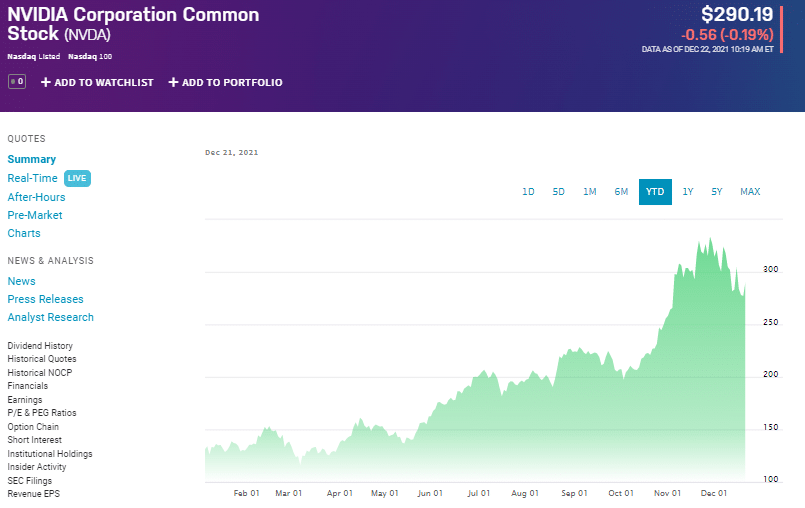This screenshot has width=805, height=508.
Task: Click the comment count icon showing 0
Action: (x=17, y=82)
